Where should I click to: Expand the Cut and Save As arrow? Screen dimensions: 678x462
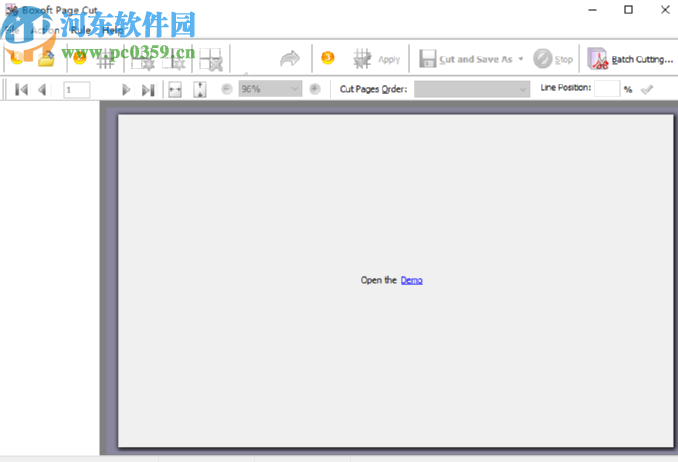[521, 59]
